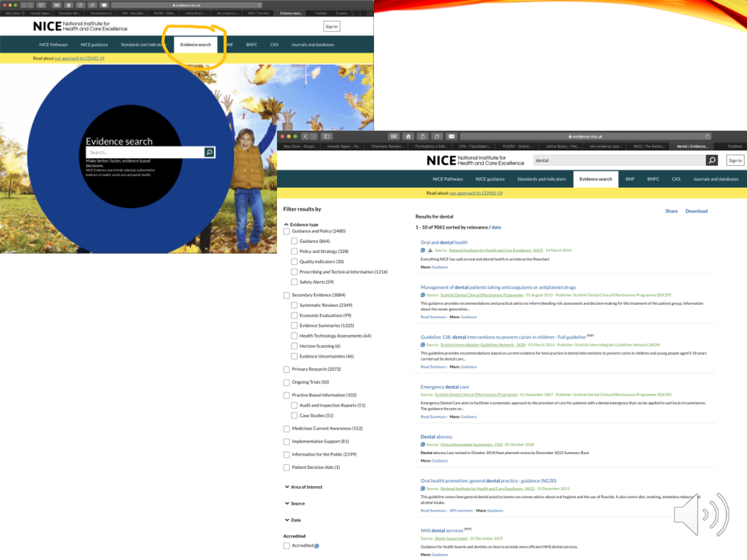Image resolution: width=747 pixels, height=560 pixels.
Task: Open the Oral and dental health result
Action: pos(444,242)
